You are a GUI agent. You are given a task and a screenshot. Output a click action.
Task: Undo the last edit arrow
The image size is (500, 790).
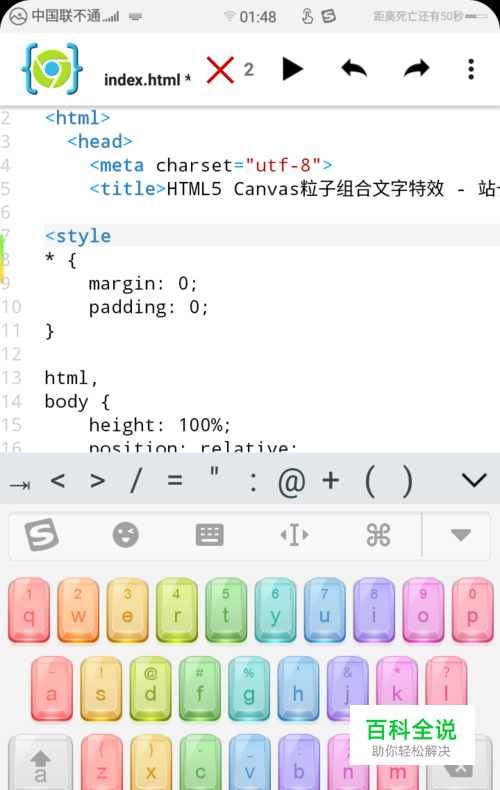coord(354,69)
